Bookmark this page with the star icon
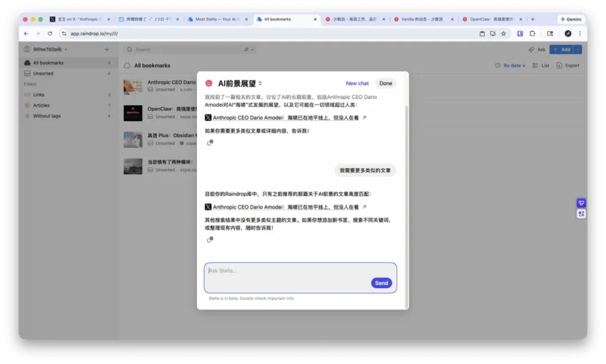606x364 pixels. pos(503,34)
